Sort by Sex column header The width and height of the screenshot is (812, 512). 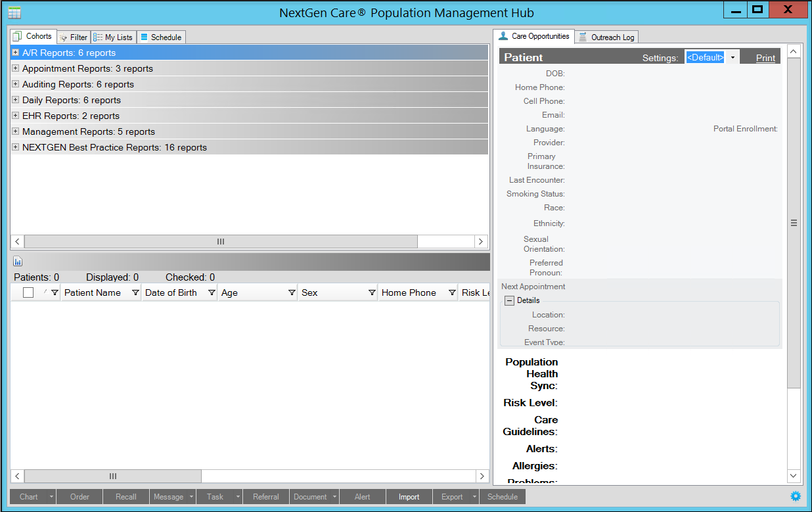tap(309, 292)
